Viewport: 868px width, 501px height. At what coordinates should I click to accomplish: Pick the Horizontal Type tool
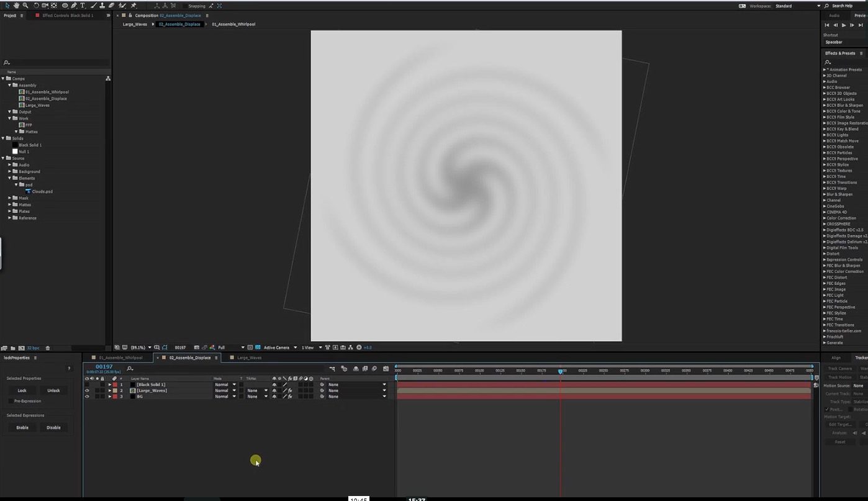click(x=83, y=6)
